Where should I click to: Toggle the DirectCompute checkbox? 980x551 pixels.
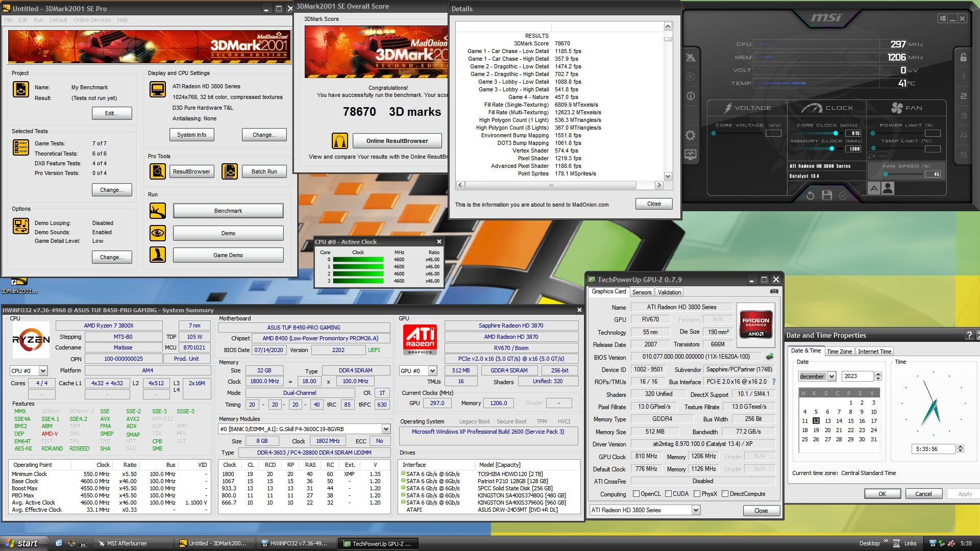pos(725,494)
